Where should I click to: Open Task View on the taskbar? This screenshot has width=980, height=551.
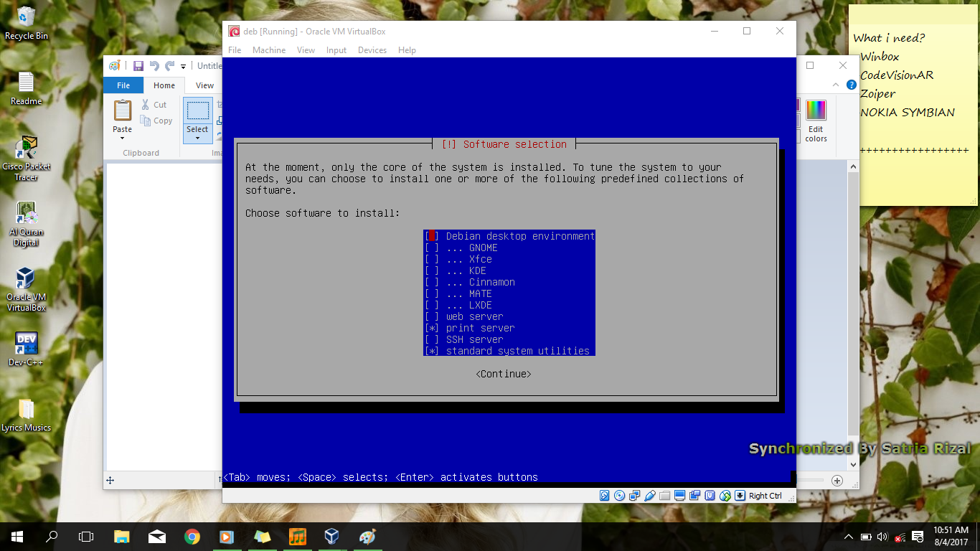[x=86, y=537]
